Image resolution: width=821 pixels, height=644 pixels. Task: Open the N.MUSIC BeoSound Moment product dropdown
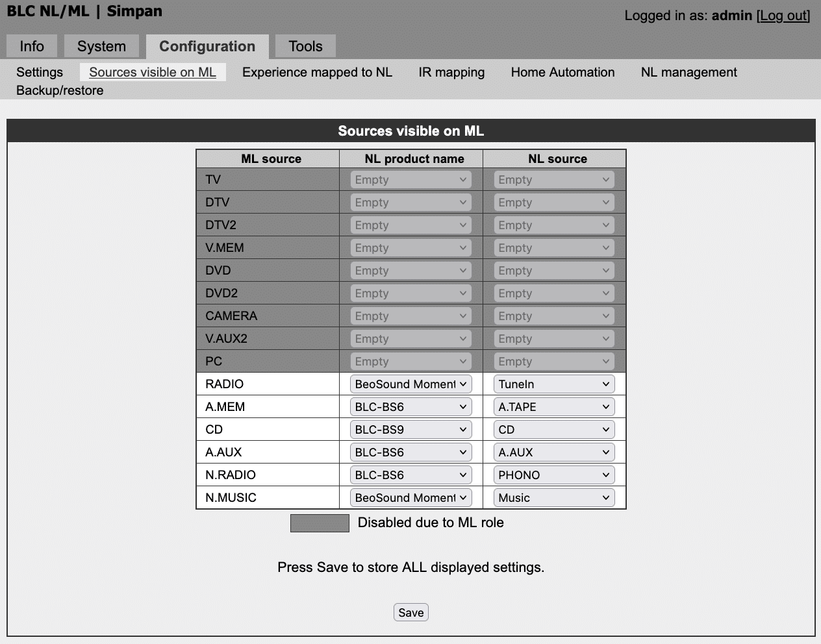410,498
